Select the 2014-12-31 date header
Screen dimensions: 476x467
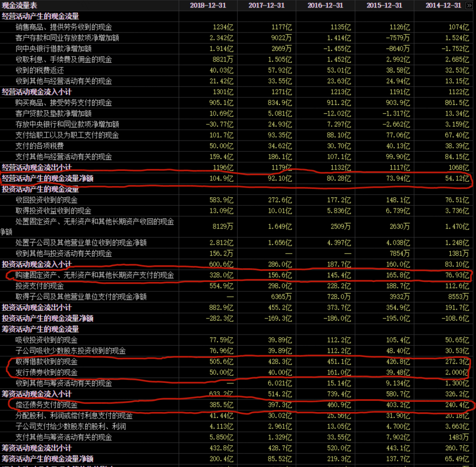[443, 5]
